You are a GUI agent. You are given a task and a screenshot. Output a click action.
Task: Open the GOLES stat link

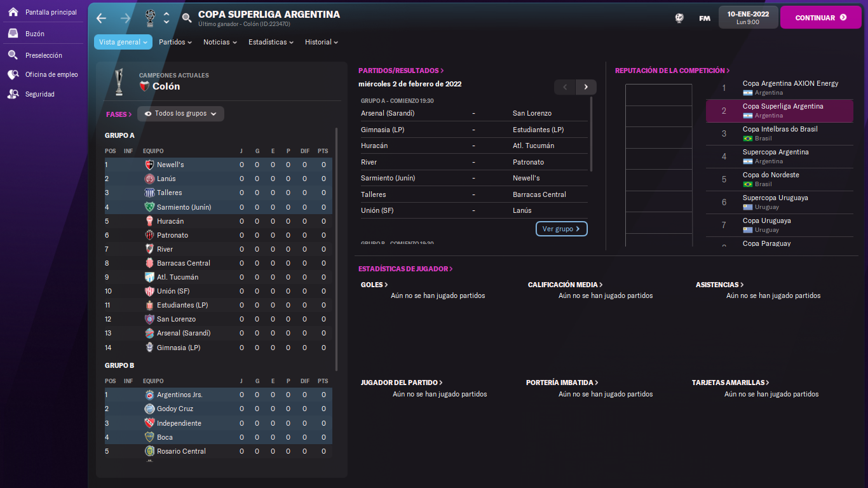pos(374,285)
